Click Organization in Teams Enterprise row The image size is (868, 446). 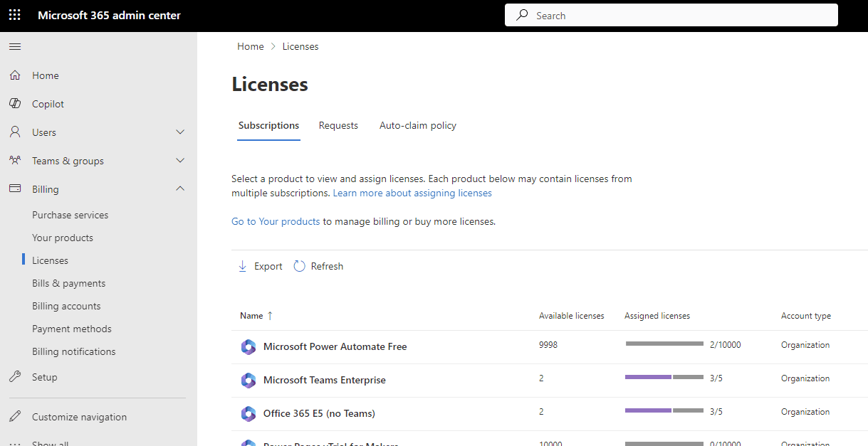[805, 378]
